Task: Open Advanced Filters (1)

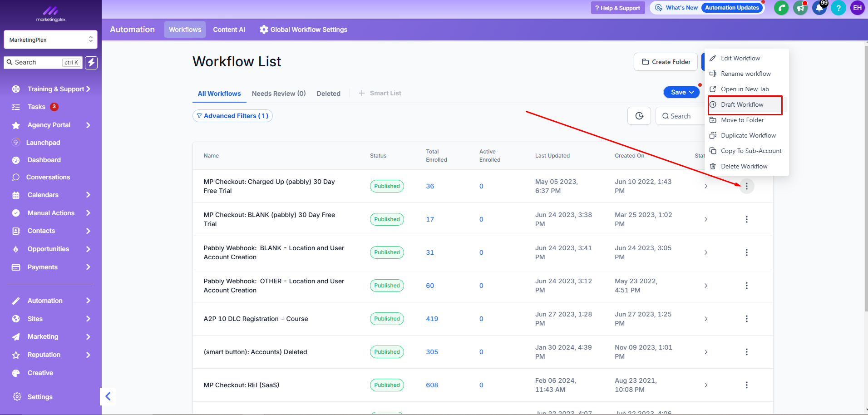Action: pyautogui.click(x=232, y=116)
